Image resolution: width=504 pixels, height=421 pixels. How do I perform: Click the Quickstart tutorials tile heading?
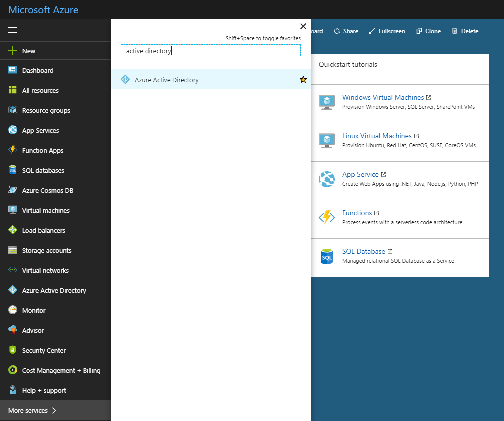pyautogui.click(x=348, y=64)
